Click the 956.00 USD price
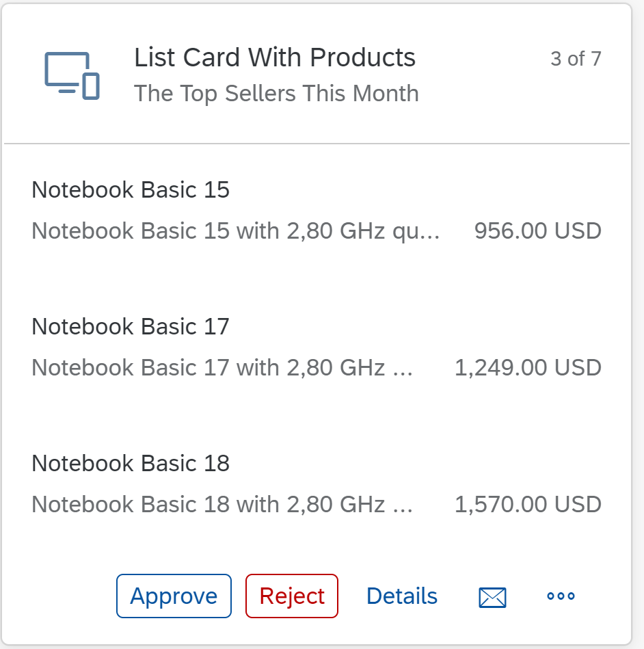The image size is (644, 649). pos(537,230)
